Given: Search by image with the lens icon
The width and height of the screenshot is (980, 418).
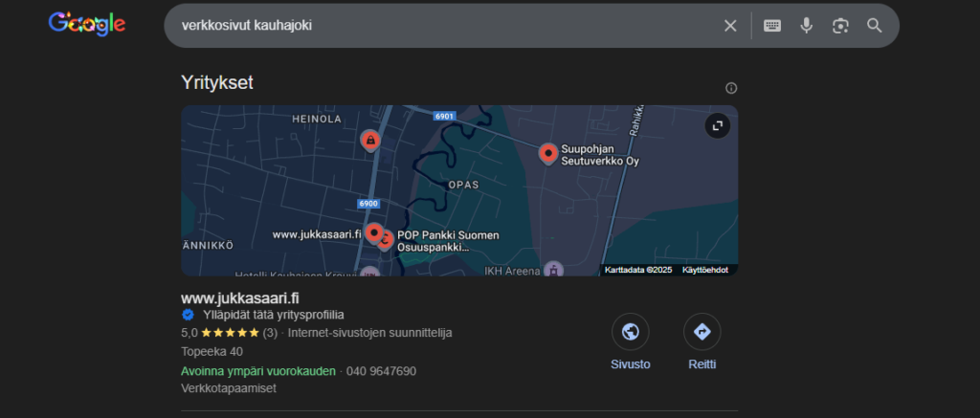Looking at the screenshot, I should point(840,26).
